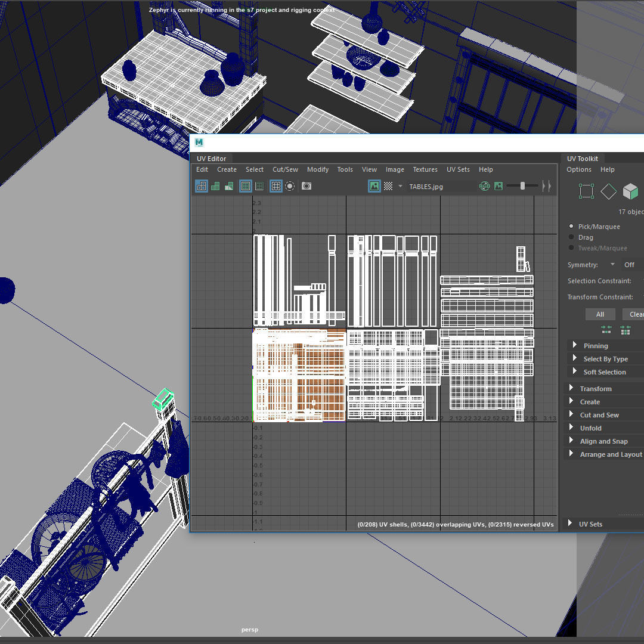The height and width of the screenshot is (644, 644).
Task: Click shrink selection along loop icon
Action: click(x=606, y=330)
